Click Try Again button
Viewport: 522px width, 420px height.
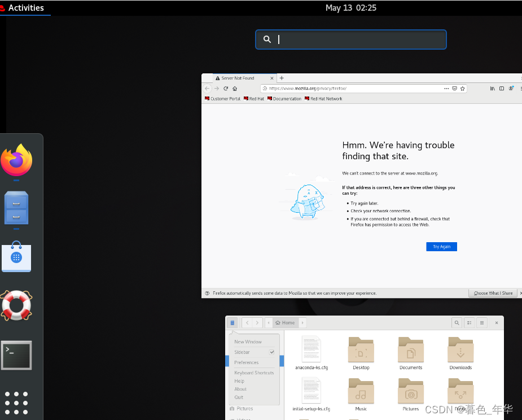(441, 247)
